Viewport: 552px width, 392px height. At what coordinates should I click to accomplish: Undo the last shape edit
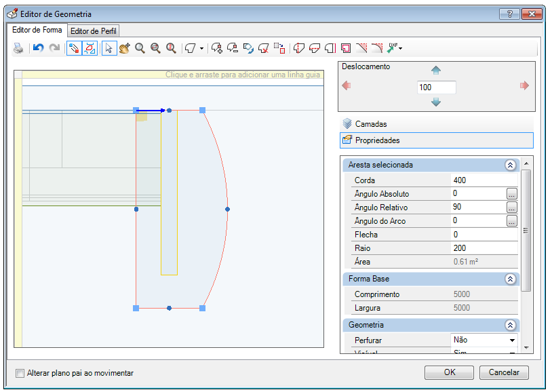click(39, 48)
